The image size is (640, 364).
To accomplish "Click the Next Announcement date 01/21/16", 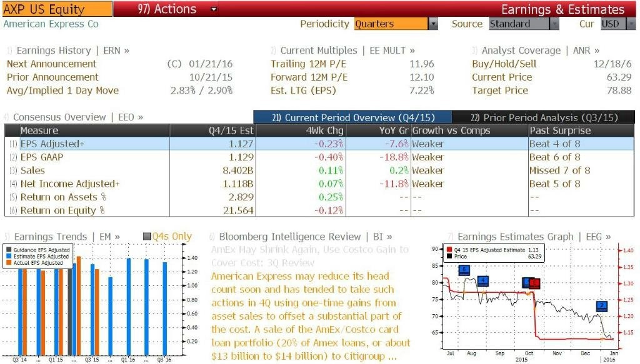I will tap(211, 64).
